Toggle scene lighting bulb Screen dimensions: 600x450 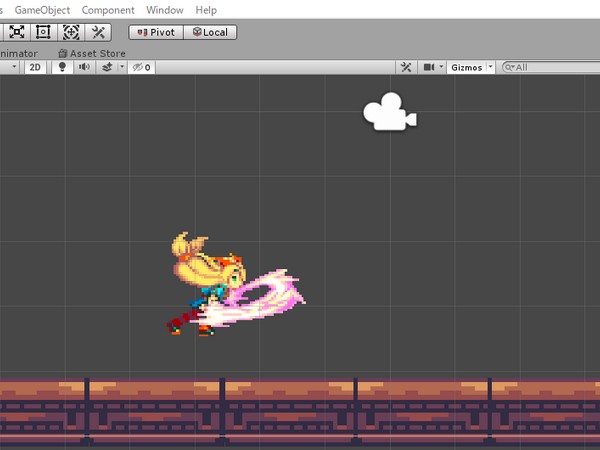coord(61,67)
